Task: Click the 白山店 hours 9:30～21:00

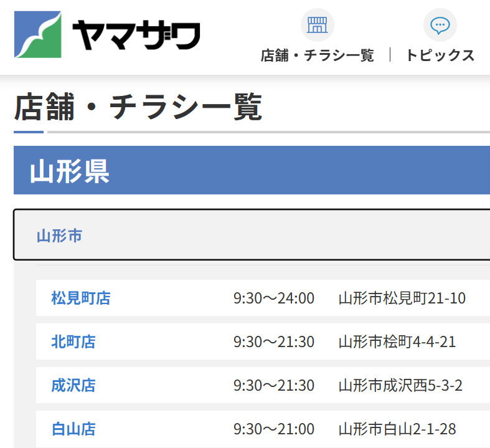Action: pos(273,429)
